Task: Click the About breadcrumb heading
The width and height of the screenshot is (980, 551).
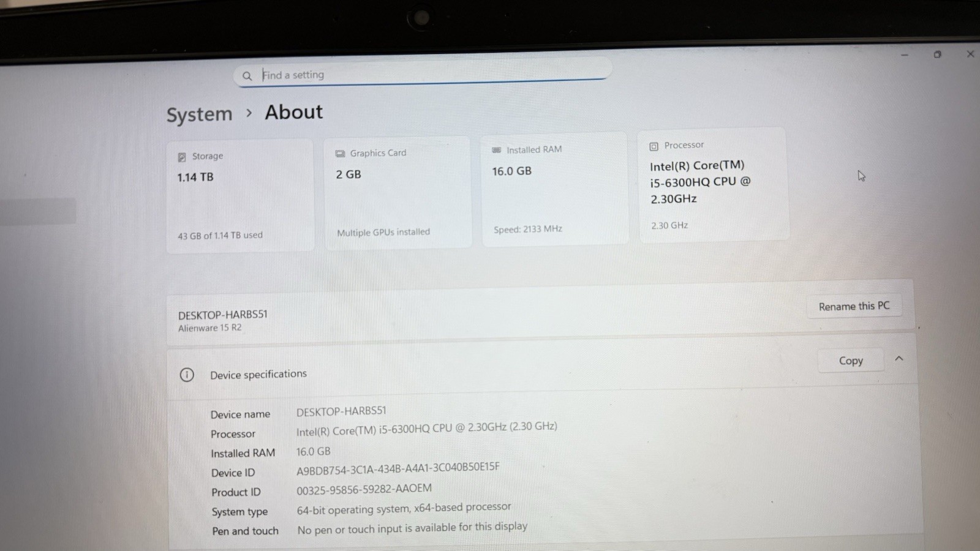Action: coord(293,112)
